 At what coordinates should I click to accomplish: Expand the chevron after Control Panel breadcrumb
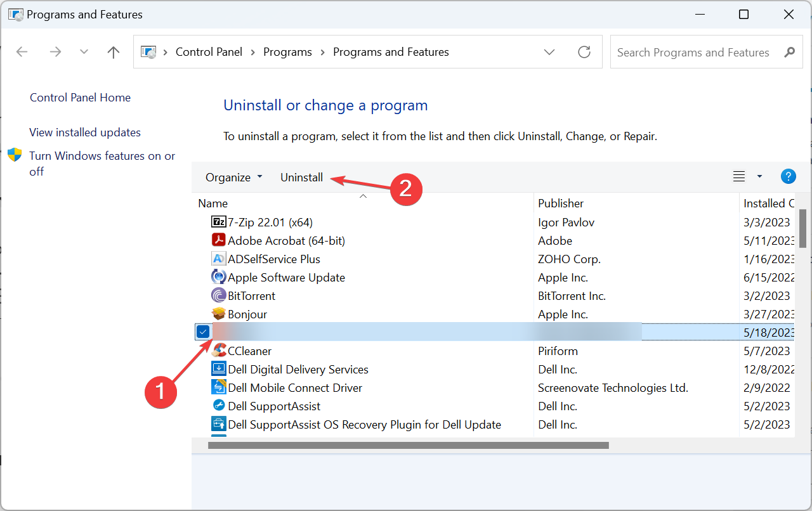(253, 52)
